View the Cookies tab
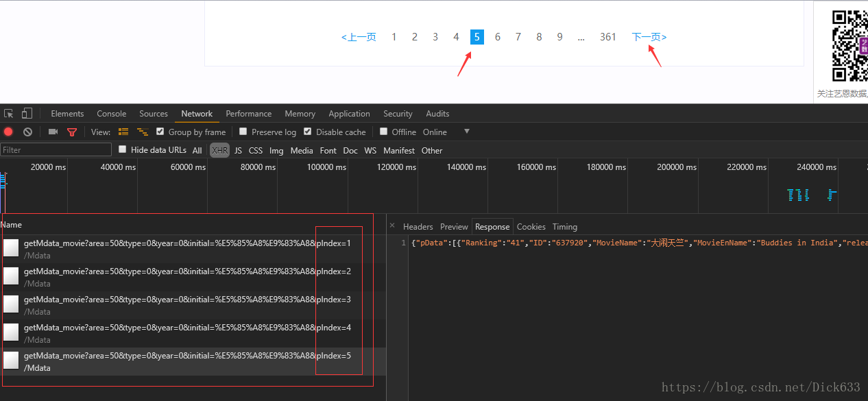The height and width of the screenshot is (401, 868). 531,226
